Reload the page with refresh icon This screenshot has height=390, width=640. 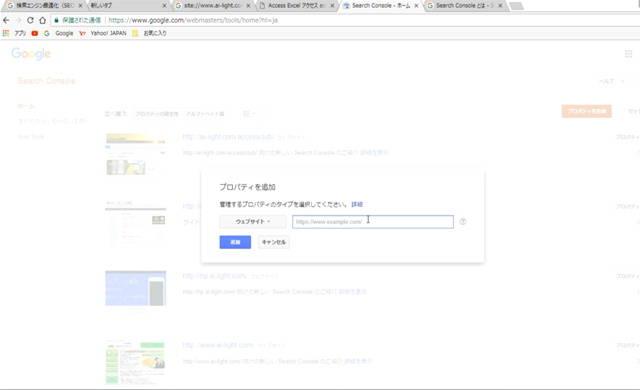30,20
